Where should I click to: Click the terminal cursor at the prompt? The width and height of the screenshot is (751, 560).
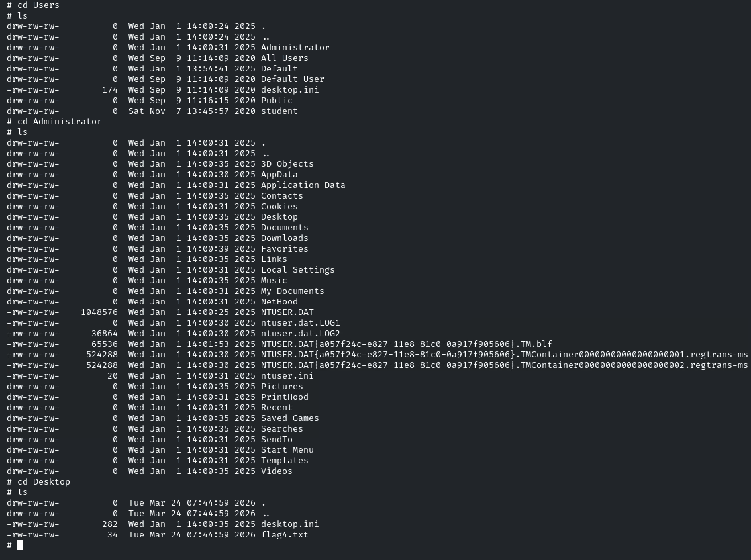(x=20, y=545)
